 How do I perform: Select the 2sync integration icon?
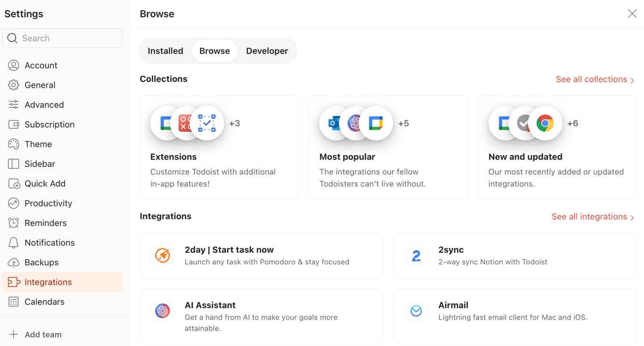[x=416, y=255]
